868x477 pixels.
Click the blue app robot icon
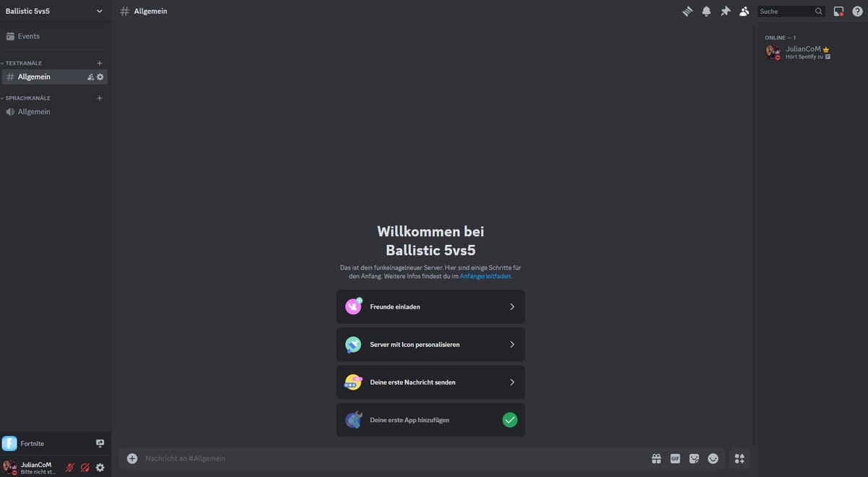coord(354,419)
